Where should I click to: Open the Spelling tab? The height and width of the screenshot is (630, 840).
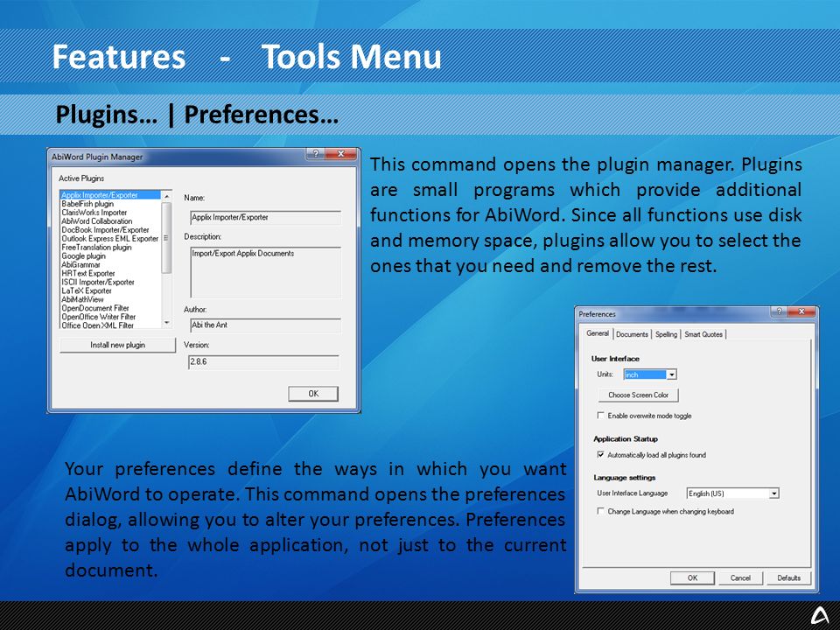(666, 334)
